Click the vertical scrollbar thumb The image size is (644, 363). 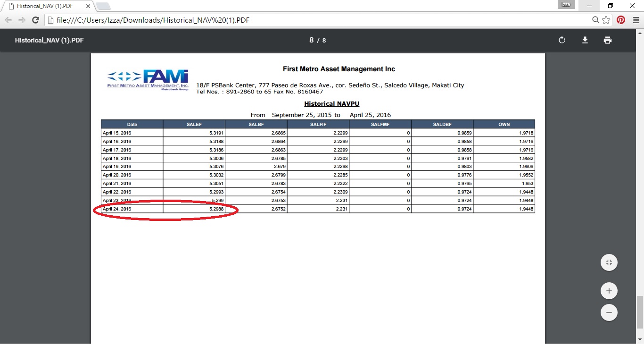click(x=640, y=312)
